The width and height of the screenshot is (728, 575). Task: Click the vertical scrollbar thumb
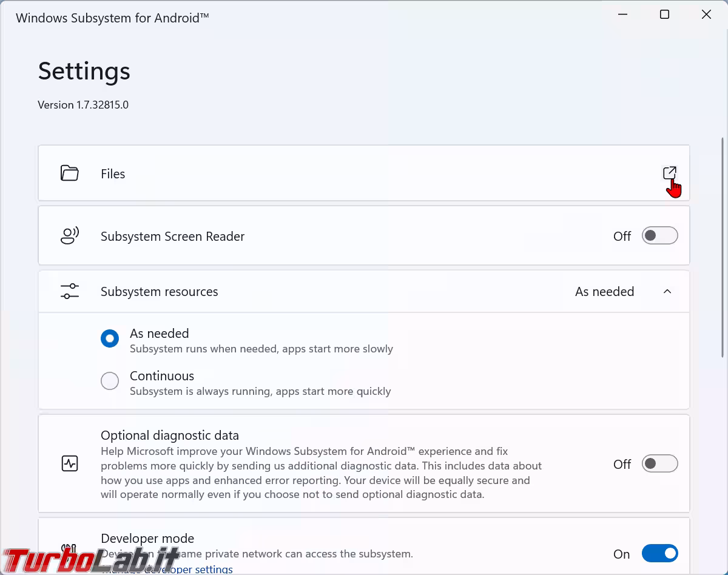pos(723,247)
